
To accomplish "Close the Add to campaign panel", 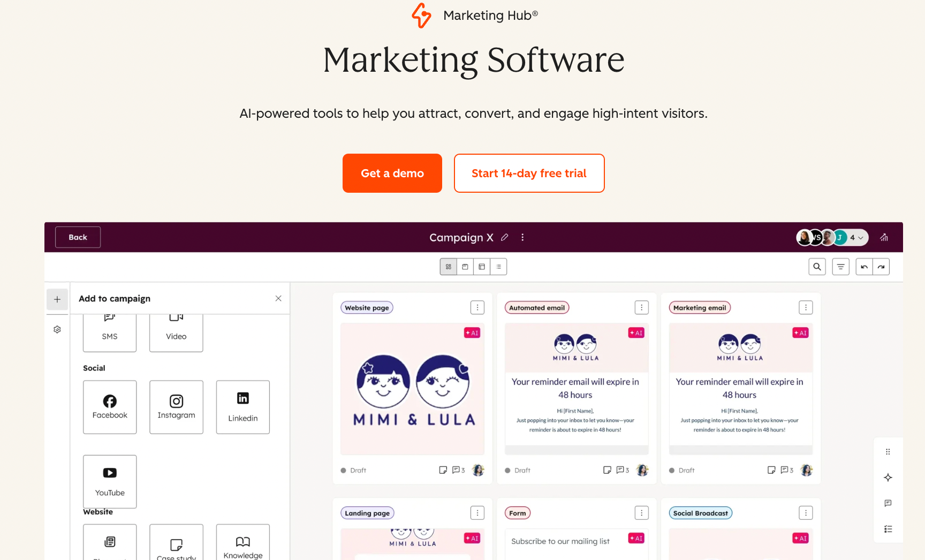I will (278, 298).
